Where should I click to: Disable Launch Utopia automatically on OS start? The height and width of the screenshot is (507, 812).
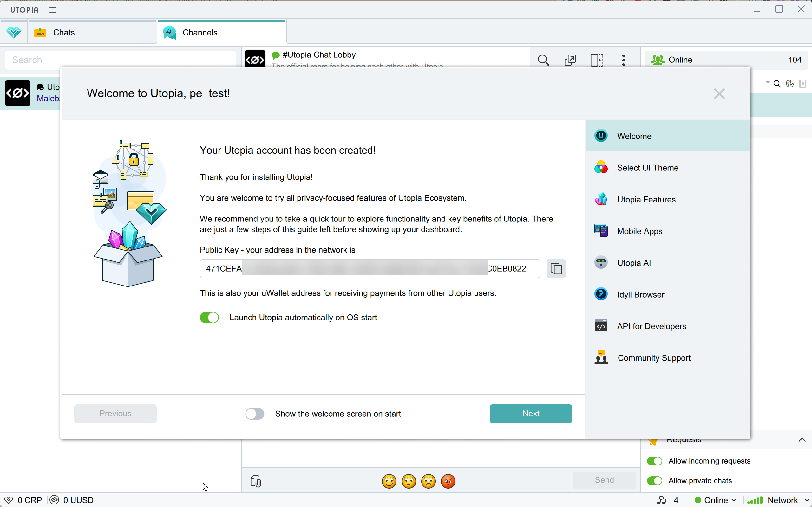tap(209, 317)
